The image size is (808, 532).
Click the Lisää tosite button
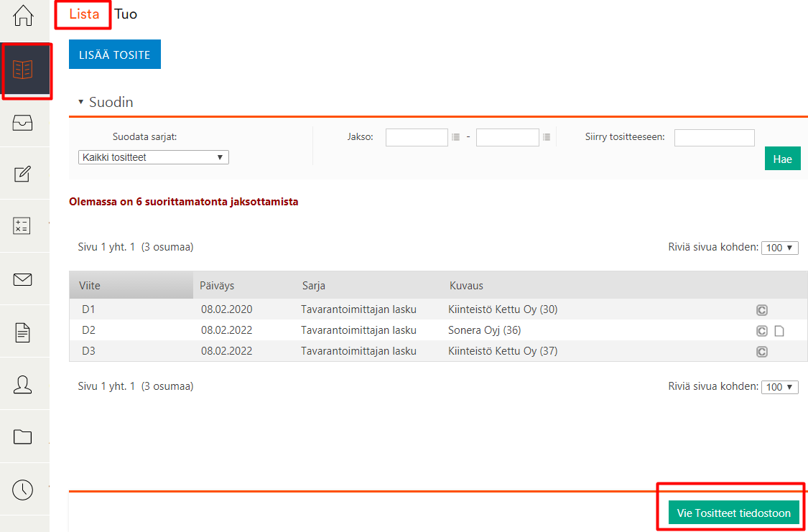click(x=115, y=55)
